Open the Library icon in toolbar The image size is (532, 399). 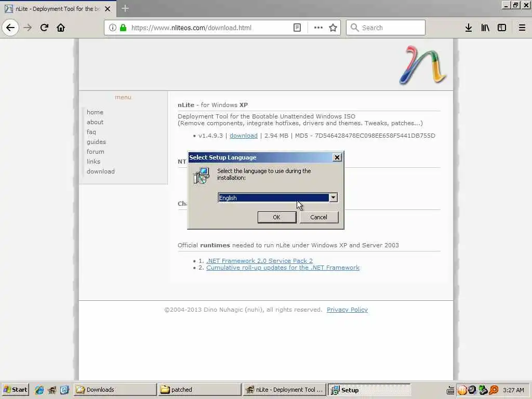tap(485, 28)
